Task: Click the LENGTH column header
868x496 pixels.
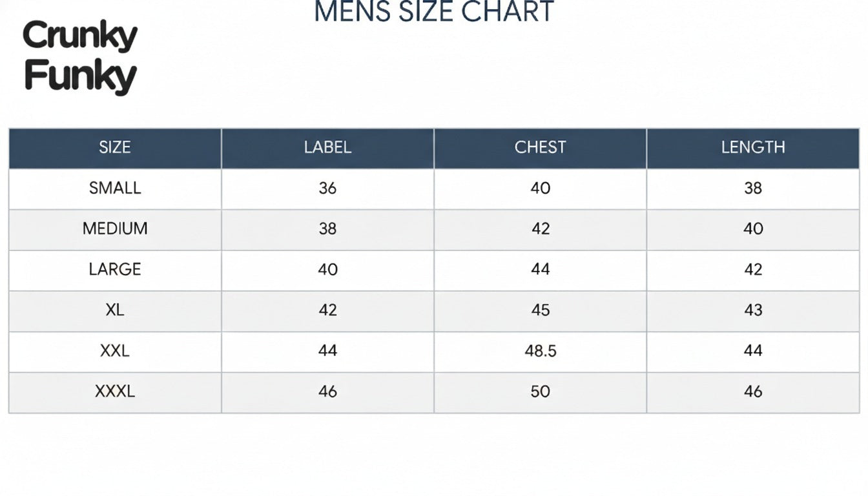Action: [x=753, y=148]
